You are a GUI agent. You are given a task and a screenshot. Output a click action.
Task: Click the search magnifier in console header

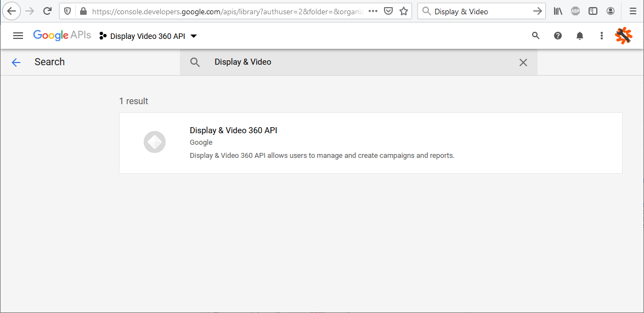click(x=536, y=36)
